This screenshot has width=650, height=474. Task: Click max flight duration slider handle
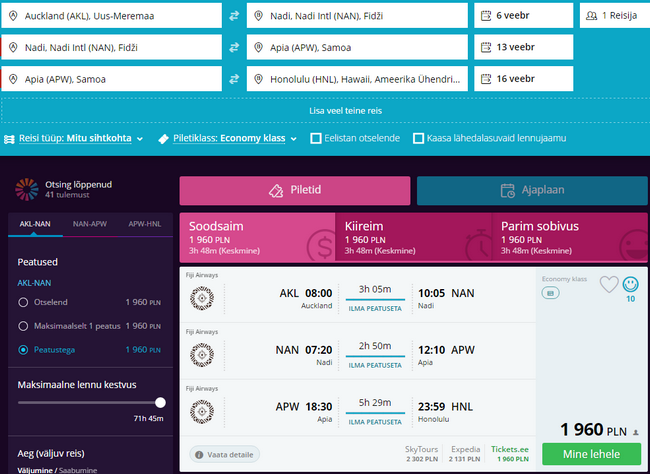click(x=160, y=402)
